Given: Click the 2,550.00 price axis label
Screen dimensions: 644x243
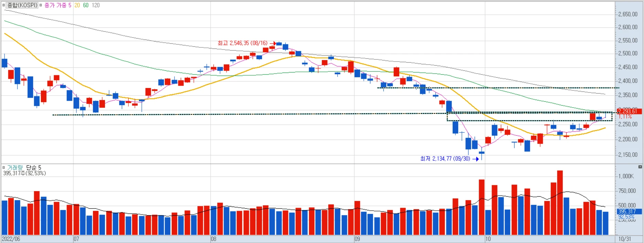Looking at the screenshot, I should point(628,41).
